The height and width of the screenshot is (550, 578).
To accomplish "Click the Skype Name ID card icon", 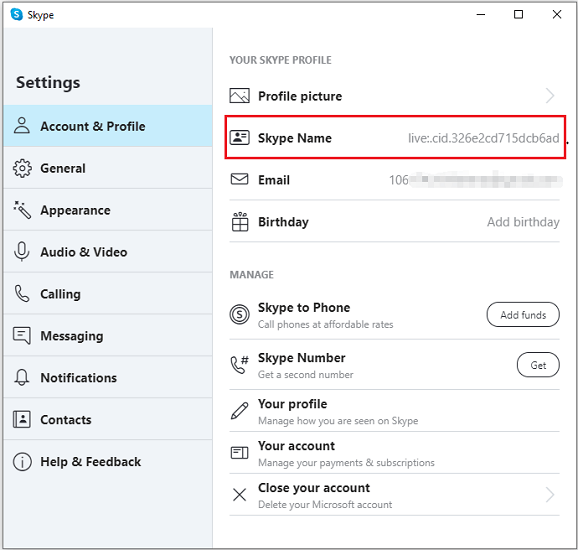I will (x=240, y=138).
